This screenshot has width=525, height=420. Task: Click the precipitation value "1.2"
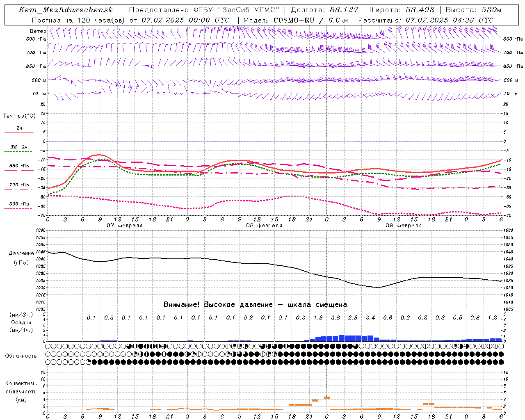point(492,318)
